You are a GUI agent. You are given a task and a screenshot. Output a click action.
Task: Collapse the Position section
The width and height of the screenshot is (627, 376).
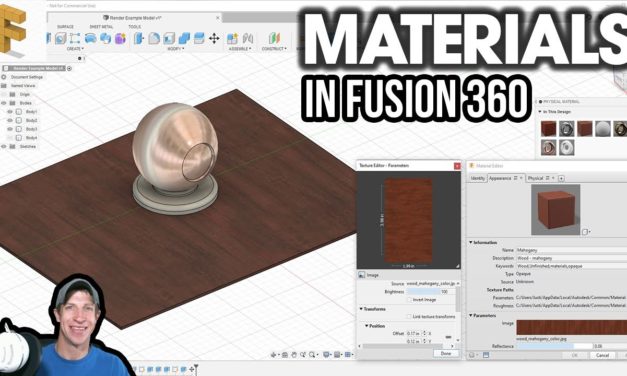367,326
